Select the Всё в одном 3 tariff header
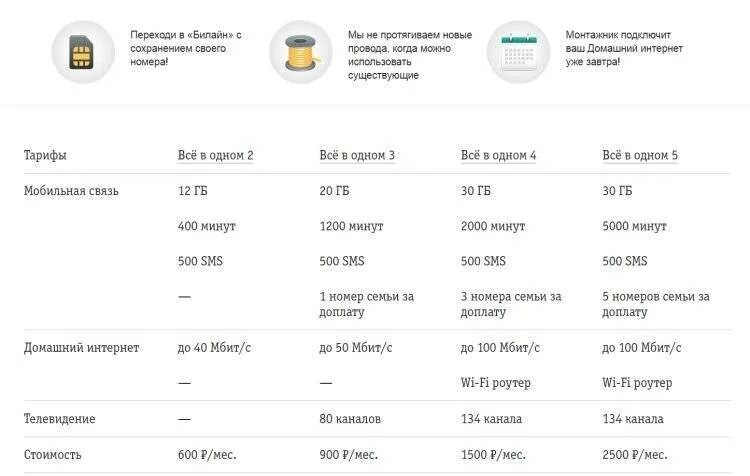The image size is (750, 476). point(357,156)
